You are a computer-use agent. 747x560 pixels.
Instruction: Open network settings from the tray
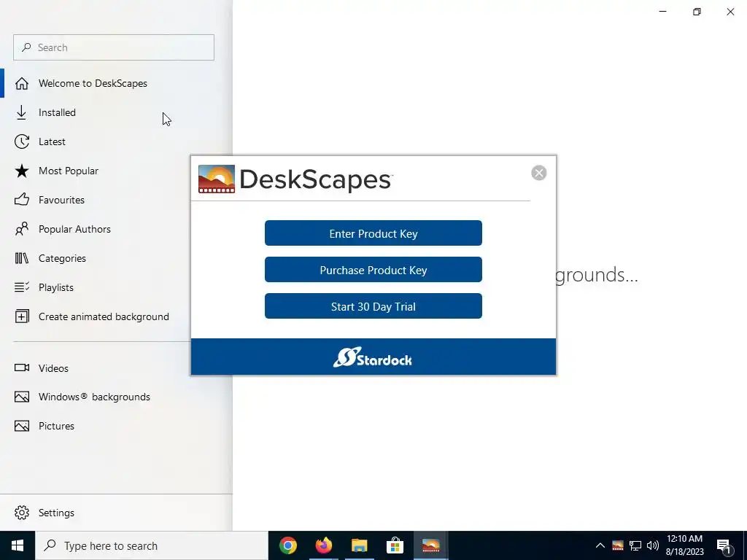[x=635, y=545]
